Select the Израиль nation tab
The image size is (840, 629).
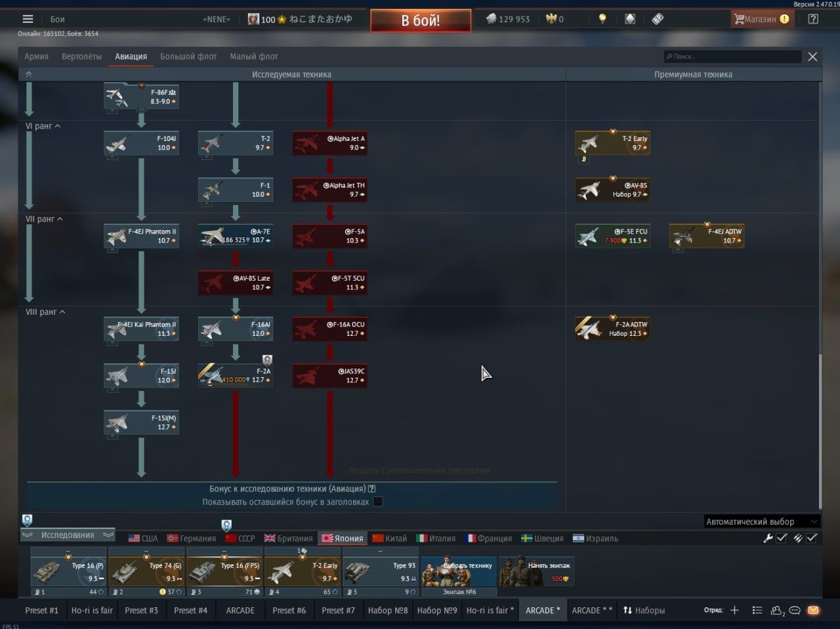pos(595,538)
